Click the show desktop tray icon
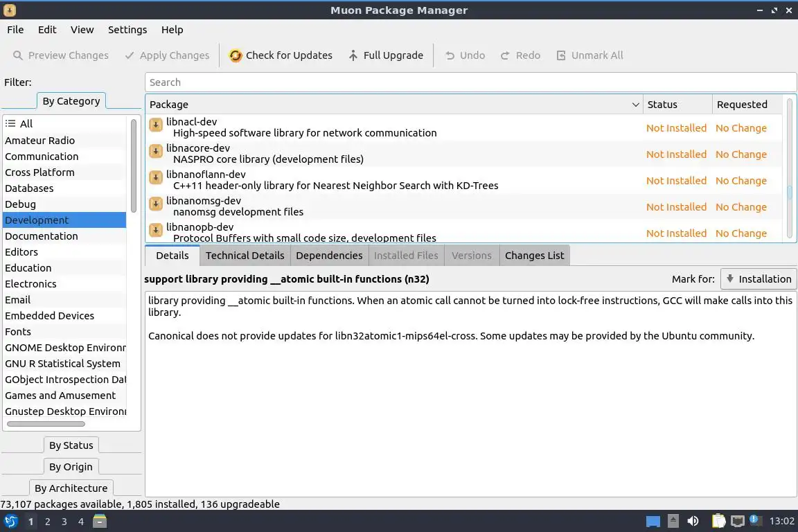This screenshot has height=532, width=798. [653, 522]
